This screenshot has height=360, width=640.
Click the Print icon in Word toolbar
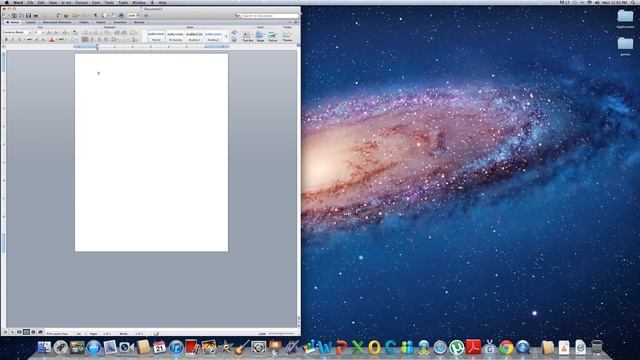[x=36, y=16]
